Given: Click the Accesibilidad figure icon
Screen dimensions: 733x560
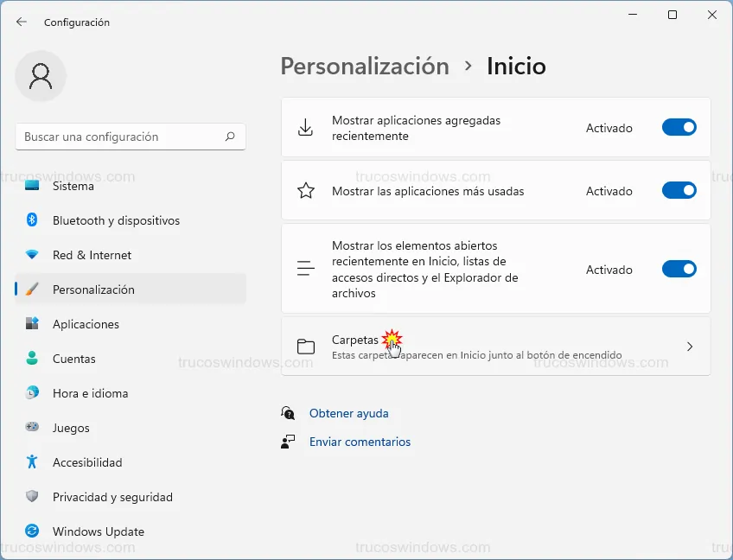Looking at the screenshot, I should coord(32,462).
